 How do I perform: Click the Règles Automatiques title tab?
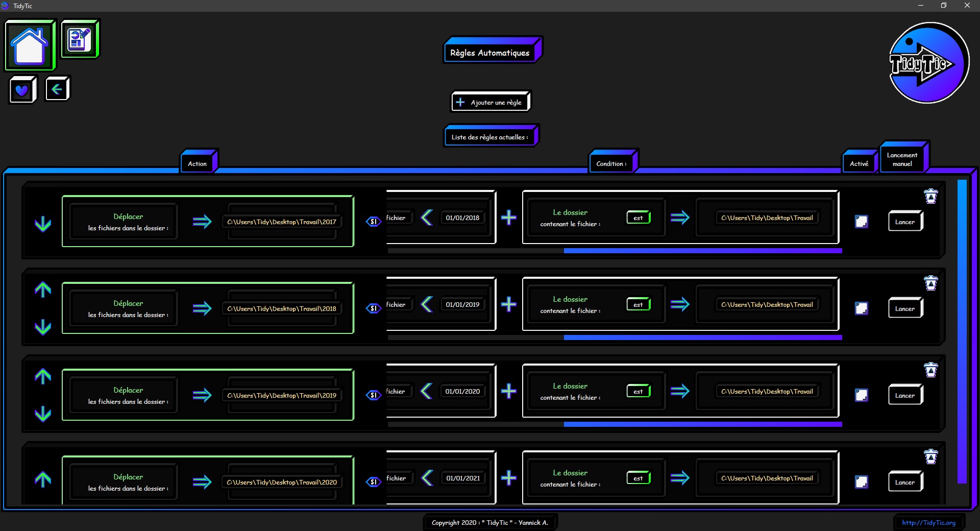[493, 50]
